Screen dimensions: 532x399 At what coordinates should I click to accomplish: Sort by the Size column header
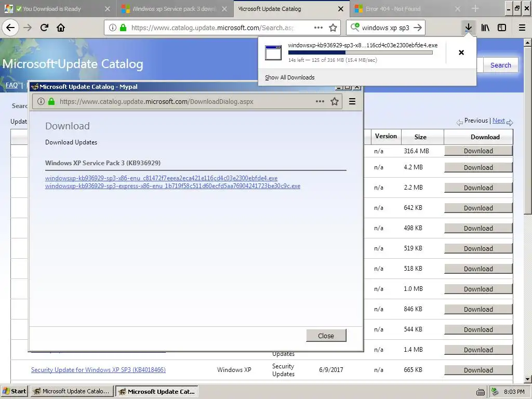coord(420,137)
